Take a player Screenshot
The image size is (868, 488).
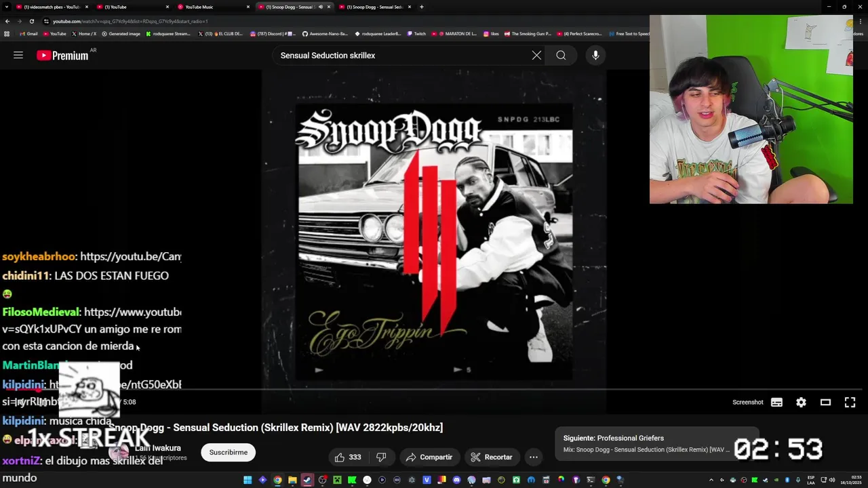[x=748, y=403]
